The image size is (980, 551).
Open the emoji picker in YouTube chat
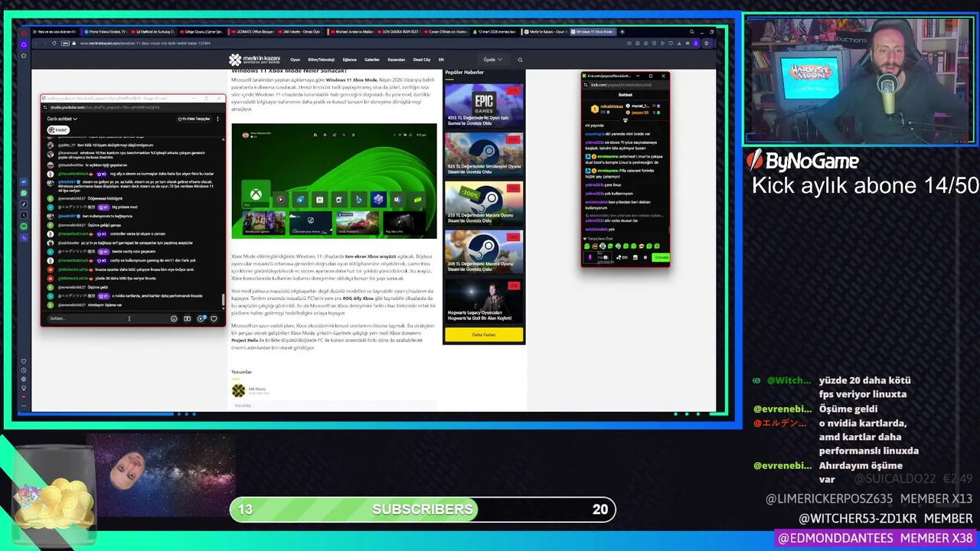click(x=173, y=318)
